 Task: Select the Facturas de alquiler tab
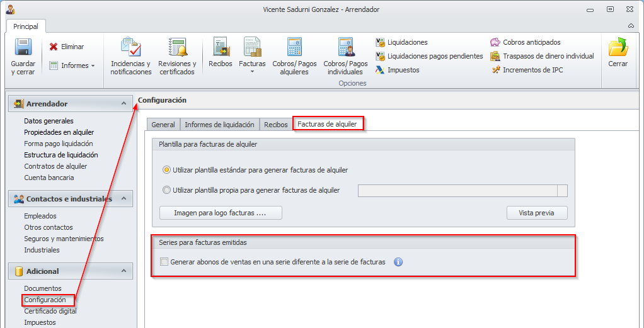pyautogui.click(x=327, y=125)
